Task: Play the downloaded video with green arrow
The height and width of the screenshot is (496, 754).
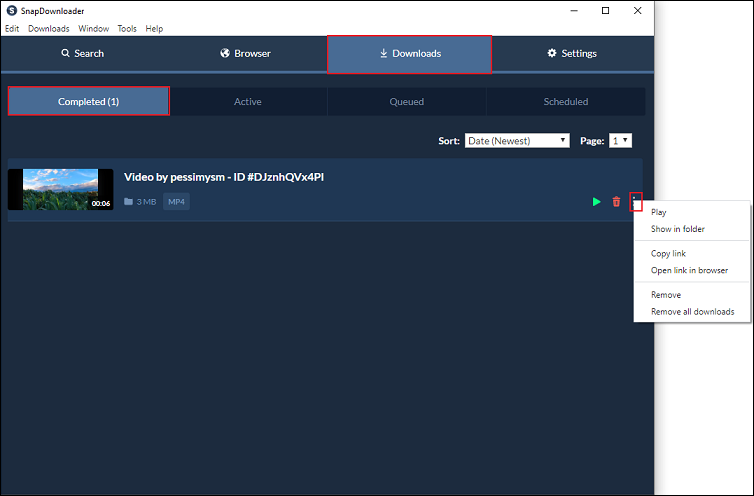Action: click(596, 202)
